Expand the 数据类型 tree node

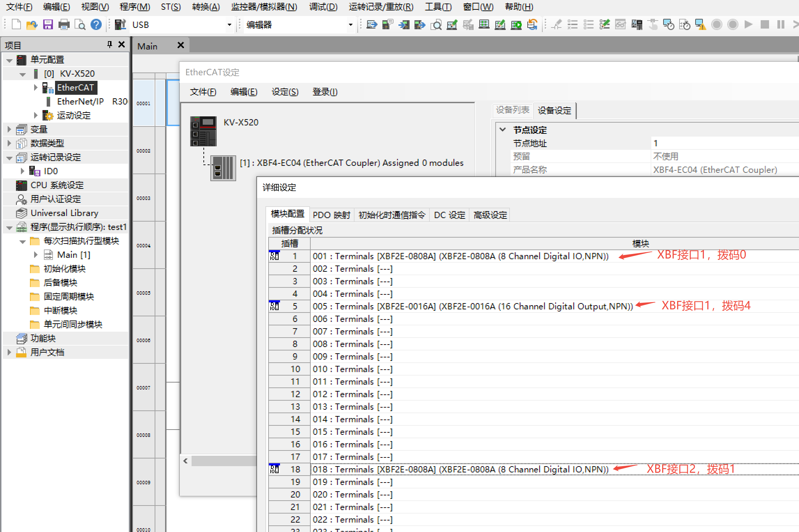click(x=9, y=143)
